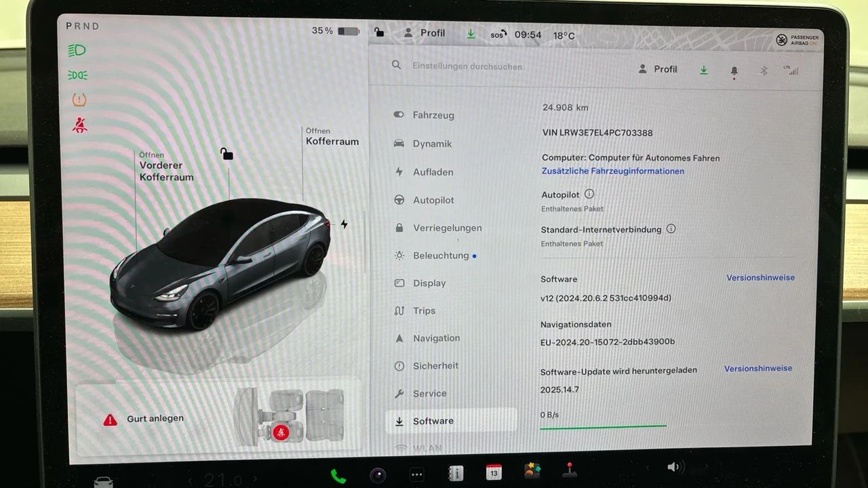The height and width of the screenshot is (488, 868).
Task: Toggle the parking lights indicator
Action: pyautogui.click(x=78, y=75)
